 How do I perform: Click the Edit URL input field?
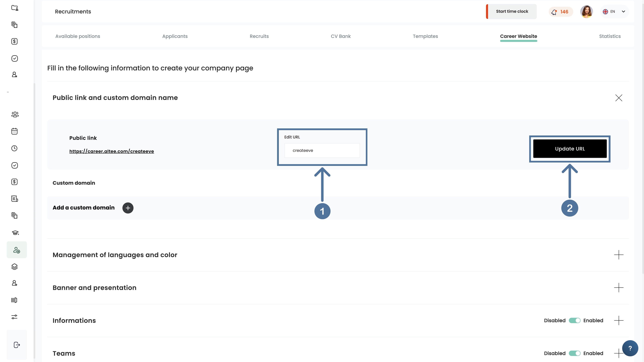(x=322, y=151)
